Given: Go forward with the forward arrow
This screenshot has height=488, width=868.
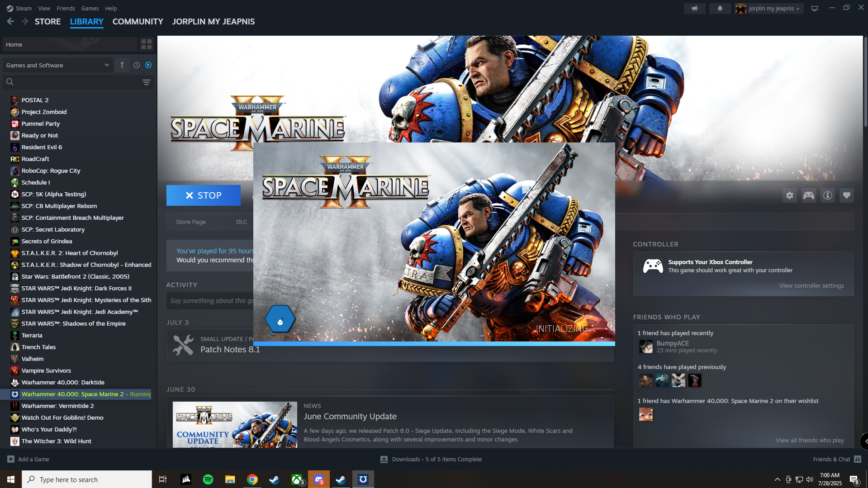Looking at the screenshot, I should [x=25, y=21].
